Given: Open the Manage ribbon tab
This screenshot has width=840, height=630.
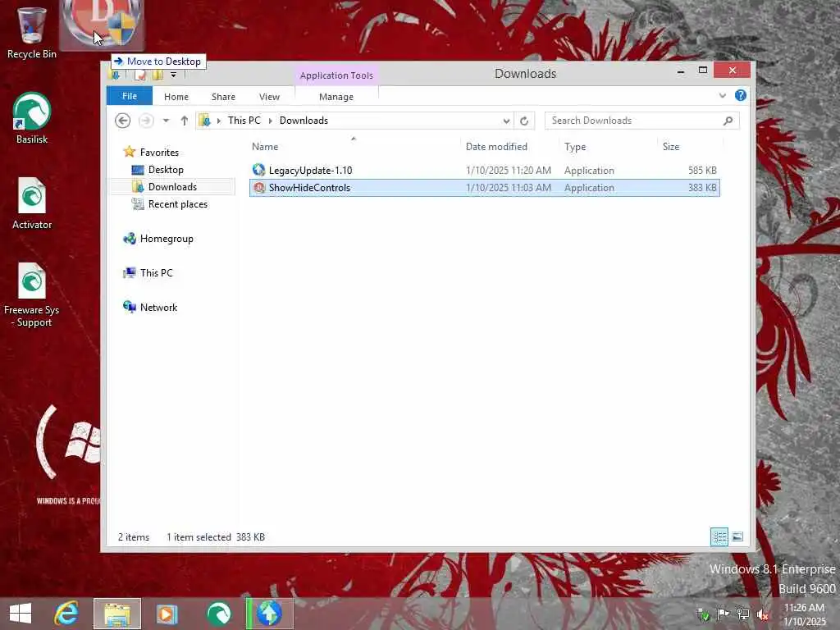Looking at the screenshot, I should point(336,97).
